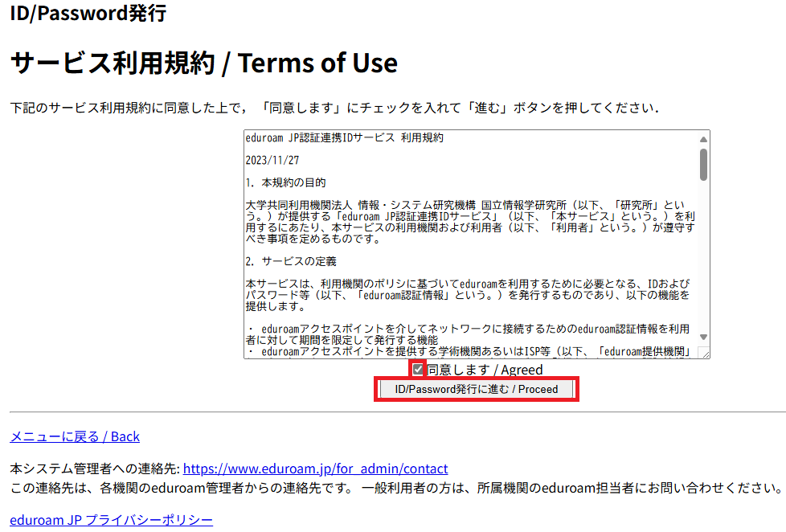Screen dimensions: 786x532
Task: Click the instruction line starting 下記のサービス利用規約
Action: (334, 108)
